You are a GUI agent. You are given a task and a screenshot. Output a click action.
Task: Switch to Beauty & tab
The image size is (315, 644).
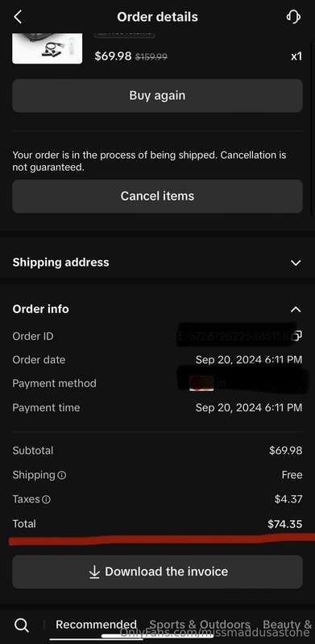pos(287,625)
